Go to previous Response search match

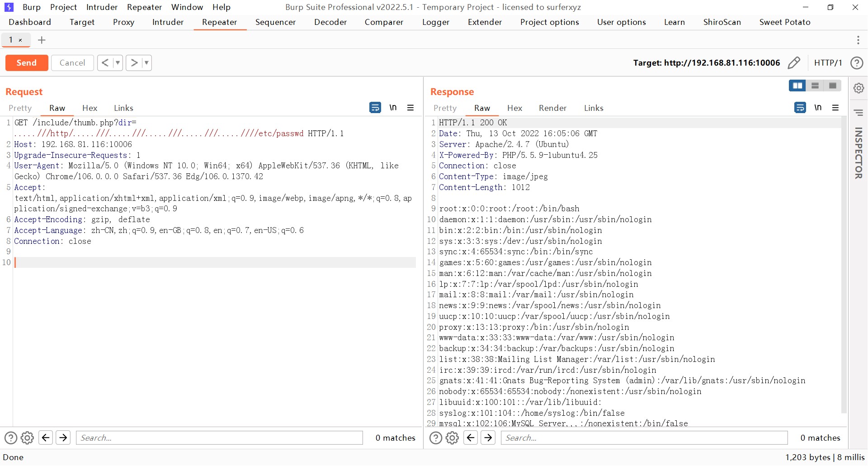[x=471, y=437]
